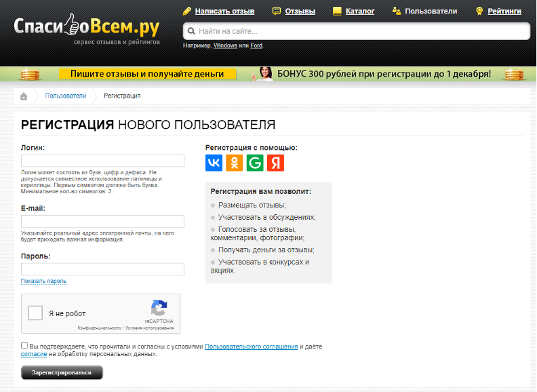Open "Написать отзыв" in top menu
This screenshot has width=537, height=392.
224,11
